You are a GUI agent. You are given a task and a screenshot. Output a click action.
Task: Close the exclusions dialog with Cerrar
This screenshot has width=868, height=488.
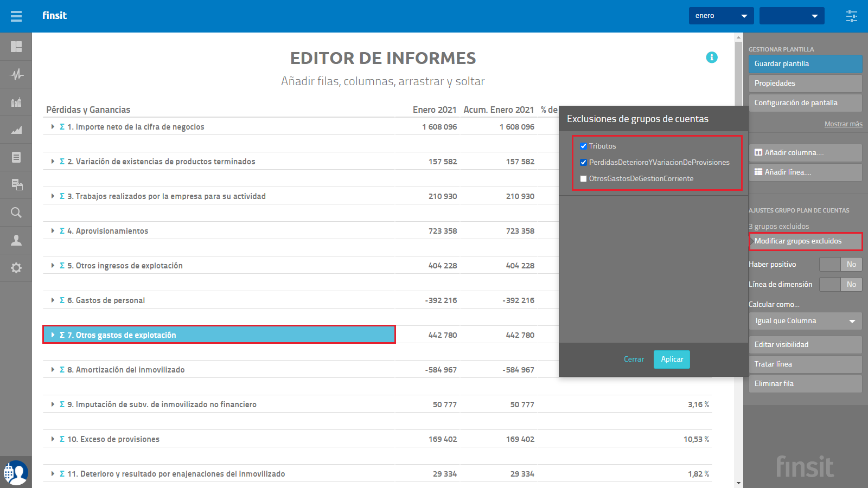point(634,359)
